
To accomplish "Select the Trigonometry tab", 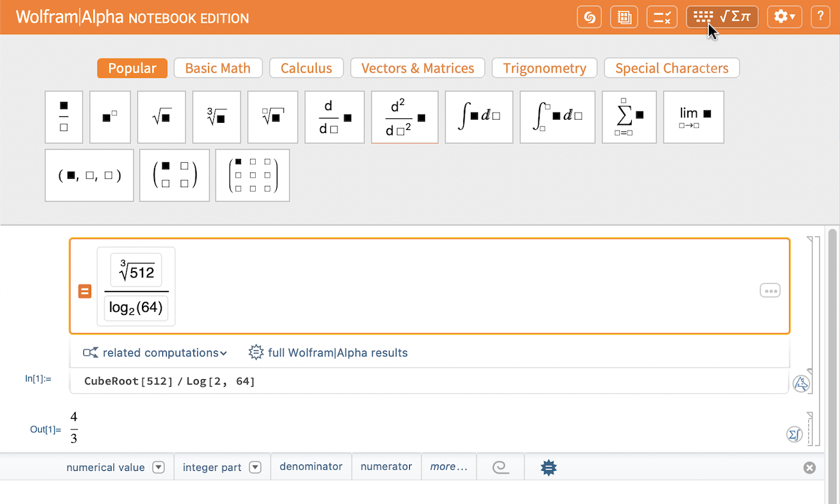I will (x=545, y=68).
